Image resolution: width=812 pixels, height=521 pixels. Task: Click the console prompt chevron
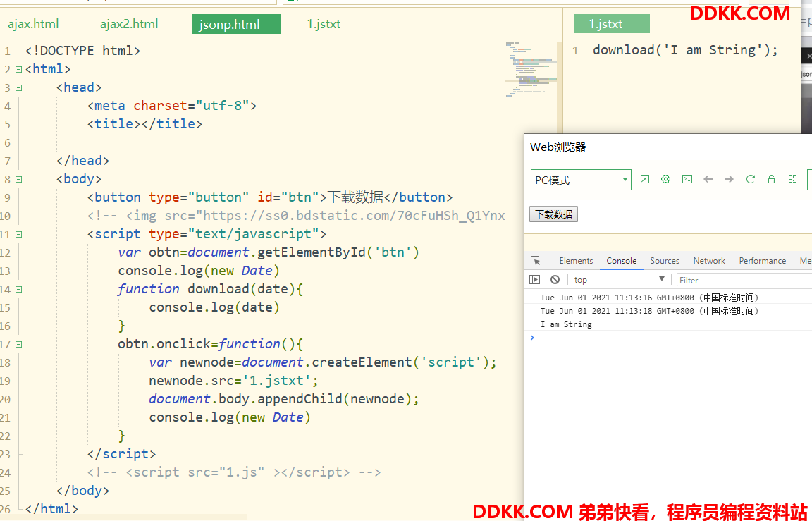coord(532,338)
